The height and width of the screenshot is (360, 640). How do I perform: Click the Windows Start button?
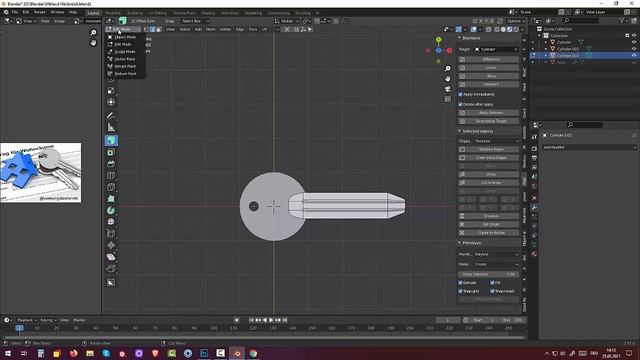coord(8,353)
